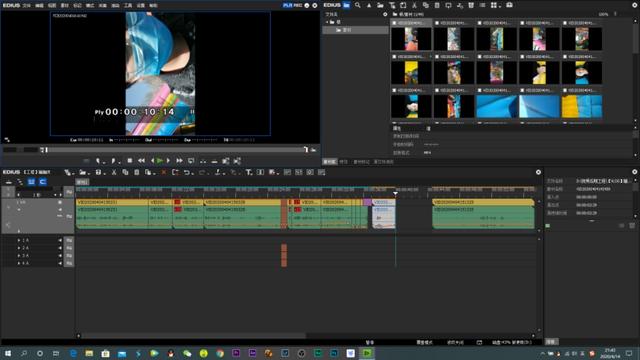Image resolution: width=640 pixels, height=360 pixels.
Task: Click the Set Out point icon
Action: click(114, 161)
